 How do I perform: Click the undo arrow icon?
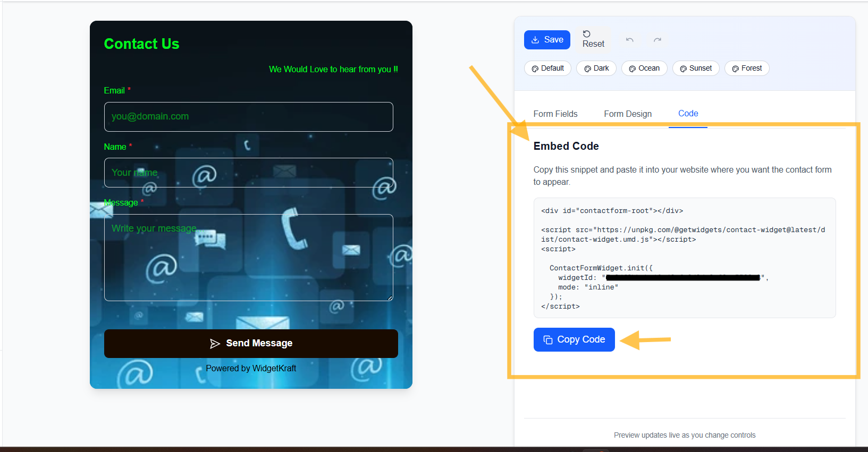pos(630,40)
